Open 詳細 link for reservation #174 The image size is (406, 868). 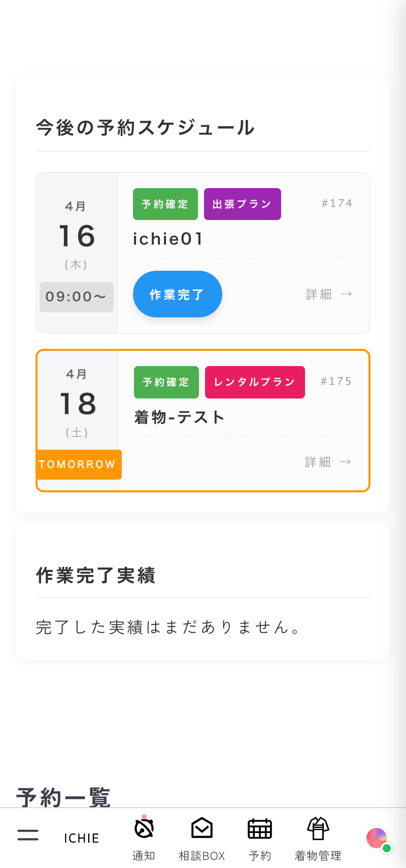coord(328,295)
